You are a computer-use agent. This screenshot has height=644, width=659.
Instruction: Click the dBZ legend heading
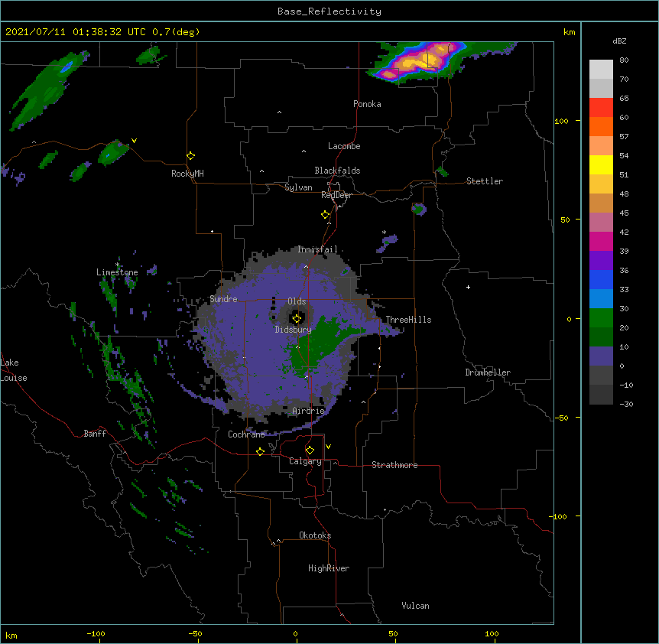(619, 41)
